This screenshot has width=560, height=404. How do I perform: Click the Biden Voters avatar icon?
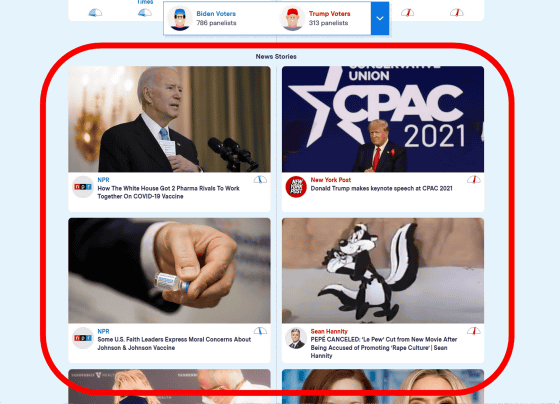pos(180,18)
